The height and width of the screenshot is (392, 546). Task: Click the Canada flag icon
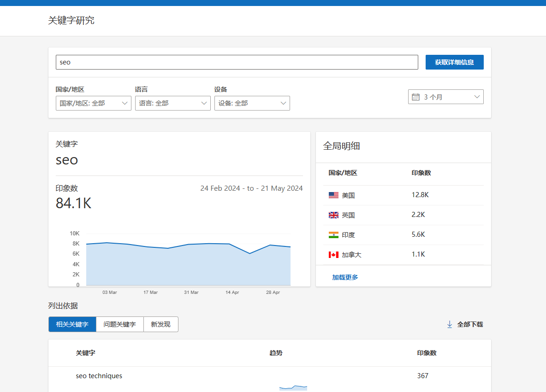point(333,255)
